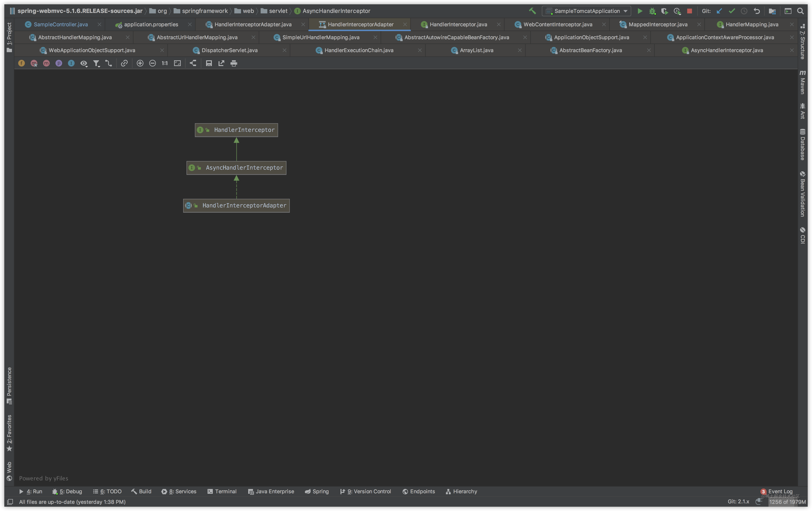Click the Zoom In diagram icon
Viewport: 812px width, 511px height.
(x=140, y=63)
